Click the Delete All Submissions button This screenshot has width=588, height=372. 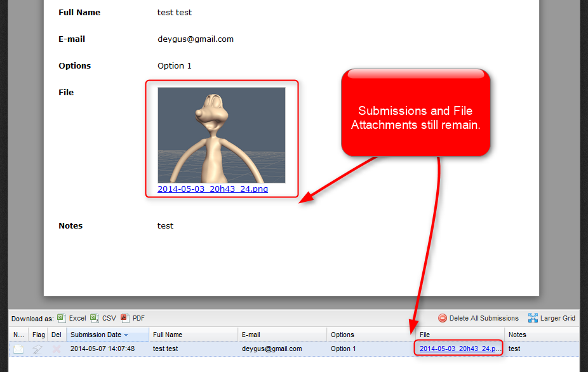[x=479, y=318]
